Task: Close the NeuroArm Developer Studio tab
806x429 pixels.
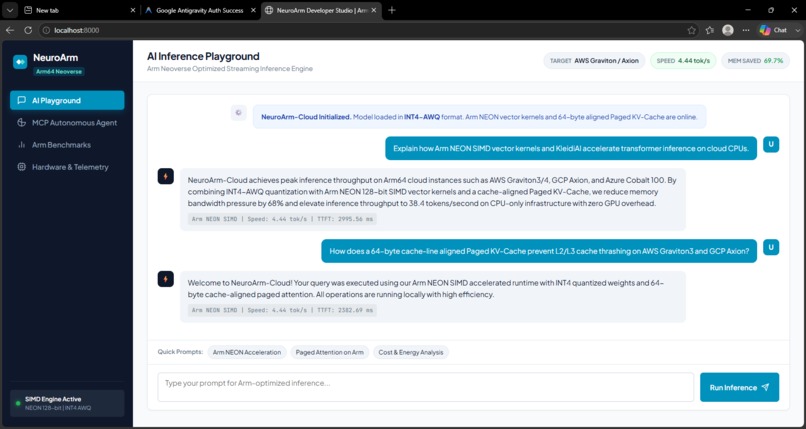Action: click(374, 10)
